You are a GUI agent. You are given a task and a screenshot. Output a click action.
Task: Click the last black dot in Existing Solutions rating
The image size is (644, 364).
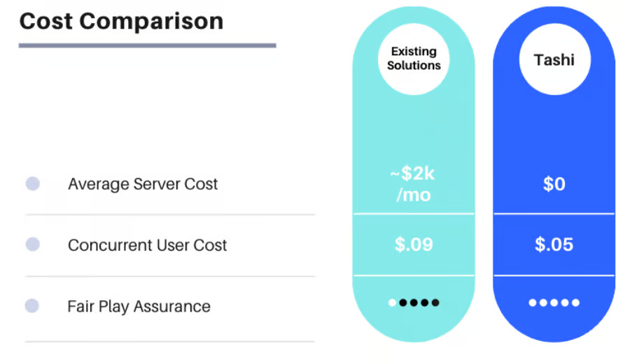click(435, 303)
